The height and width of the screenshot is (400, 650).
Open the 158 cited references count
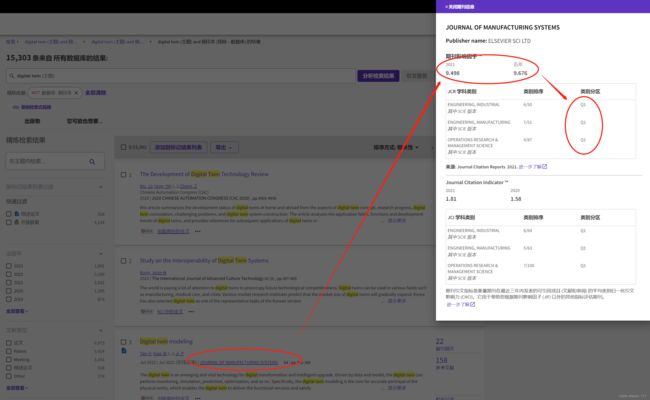click(442, 360)
